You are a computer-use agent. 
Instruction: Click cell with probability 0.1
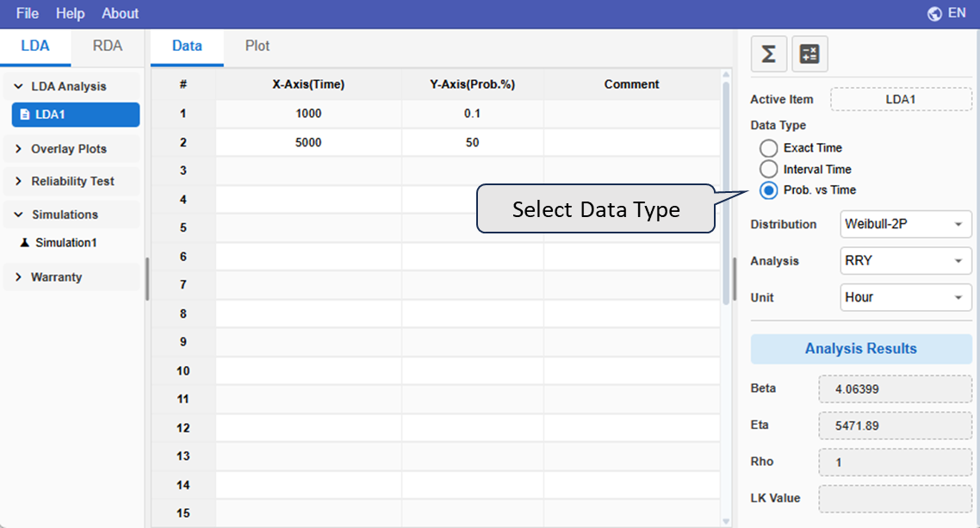473,114
